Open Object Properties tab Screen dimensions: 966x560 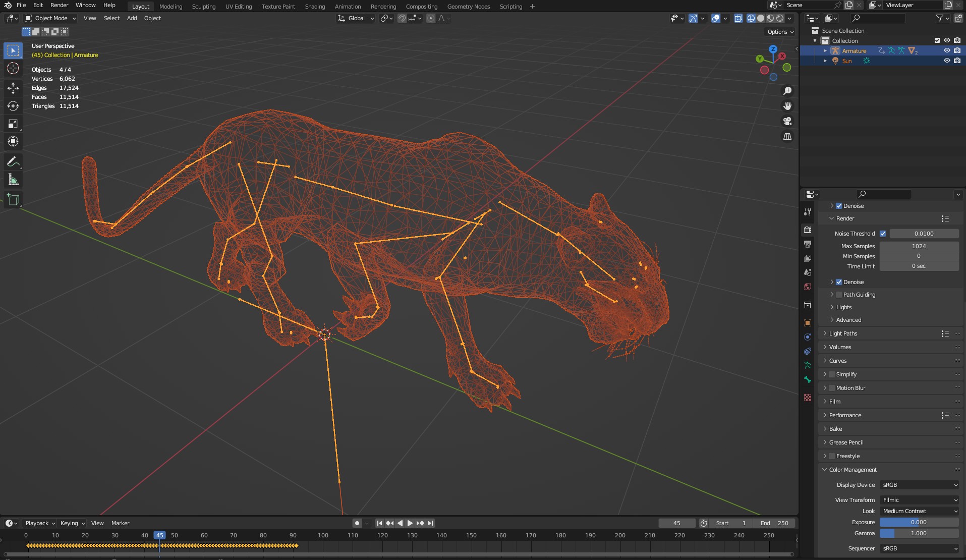(x=808, y=323)
